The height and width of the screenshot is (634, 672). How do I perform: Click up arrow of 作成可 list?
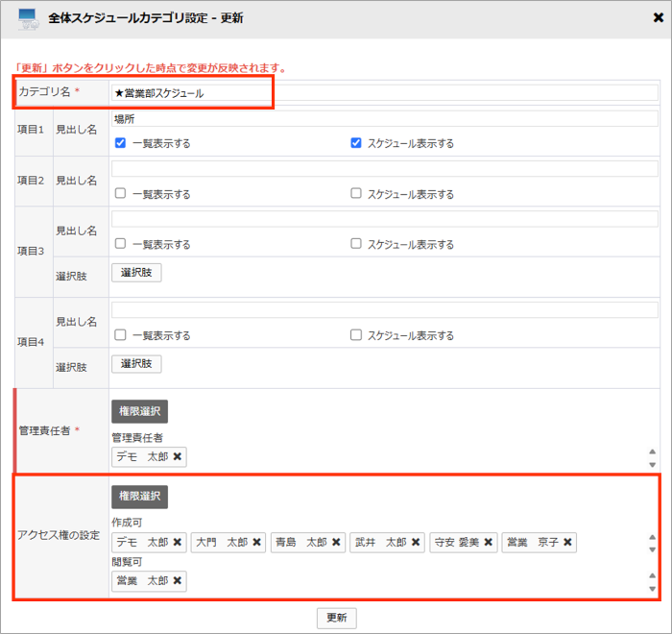[x=652, y=537]
